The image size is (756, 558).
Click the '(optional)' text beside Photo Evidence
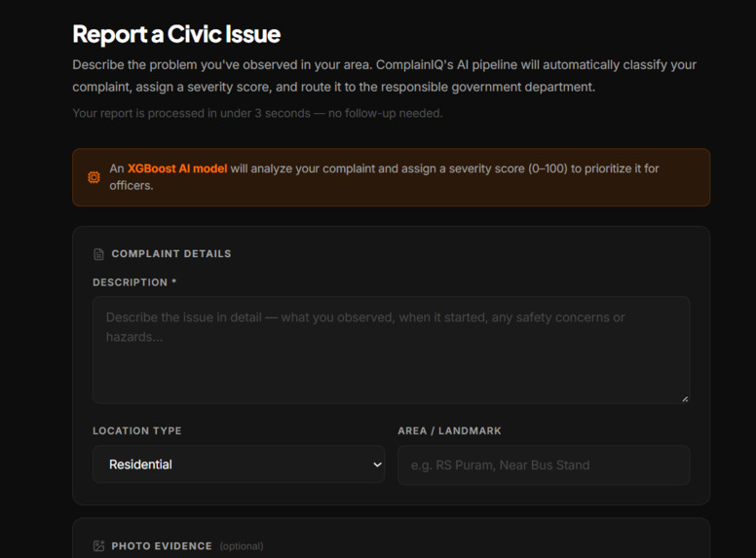(x=242, y=546)
